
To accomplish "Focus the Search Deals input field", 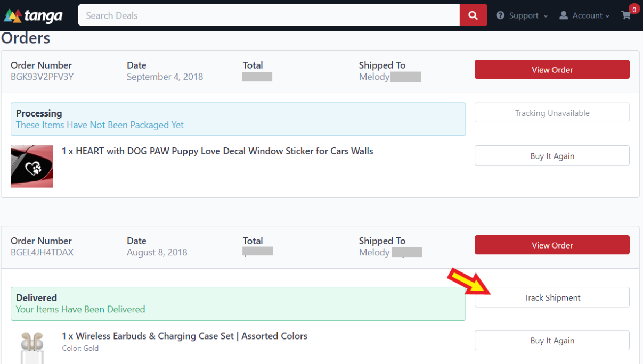I will [268, 15].
